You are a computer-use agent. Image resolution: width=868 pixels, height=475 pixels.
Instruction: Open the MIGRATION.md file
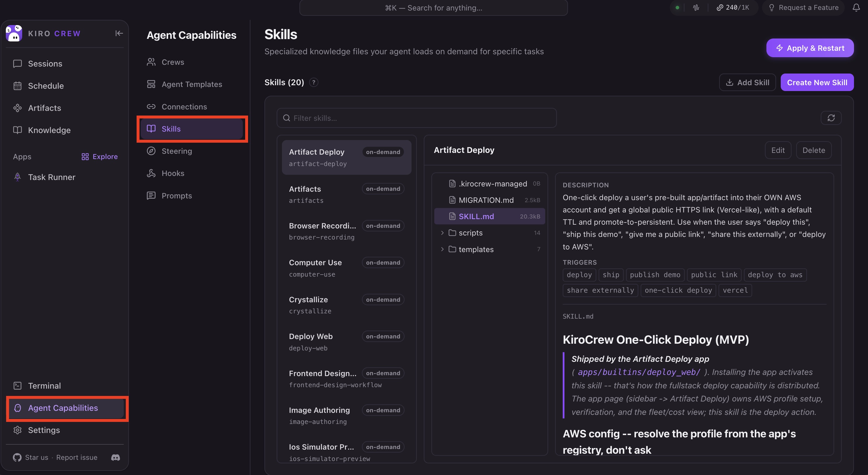point(489,200)
